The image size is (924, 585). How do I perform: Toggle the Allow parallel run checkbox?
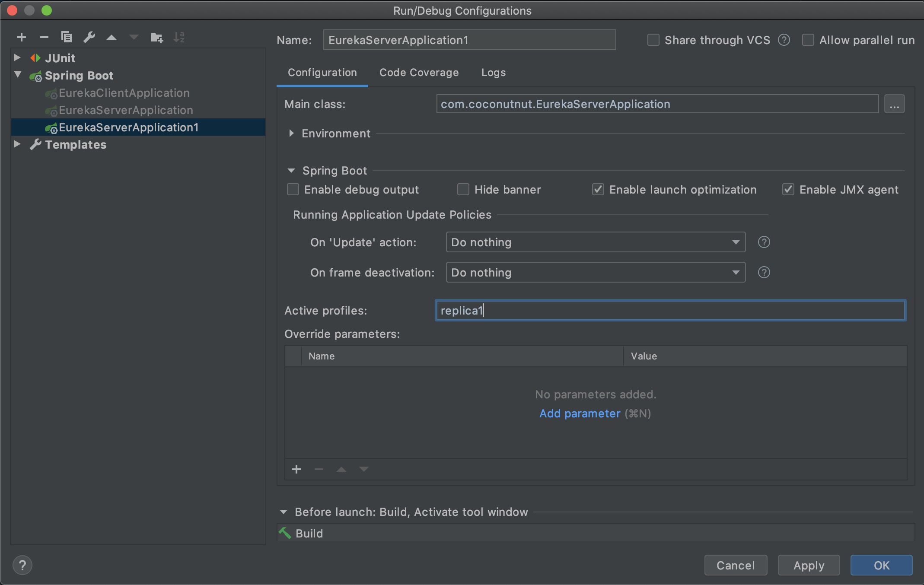pyautogui.click(x=808, y=40)
